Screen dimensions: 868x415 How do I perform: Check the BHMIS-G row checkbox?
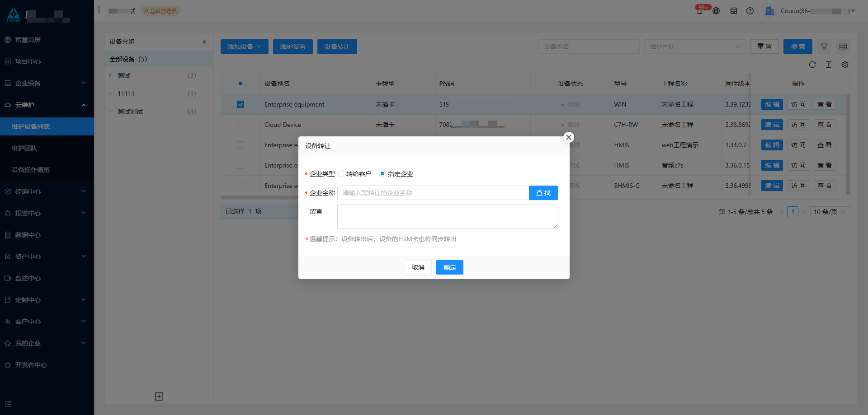click(x=241, y=186)
